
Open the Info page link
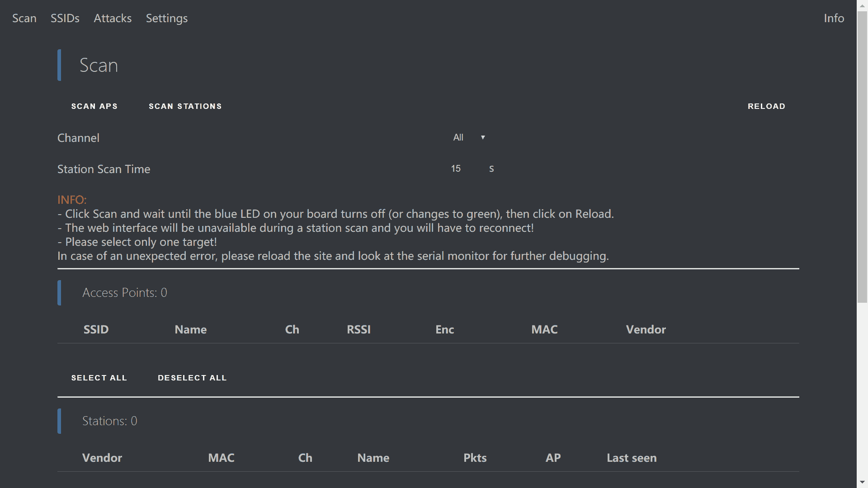click(x=834, y=18)
